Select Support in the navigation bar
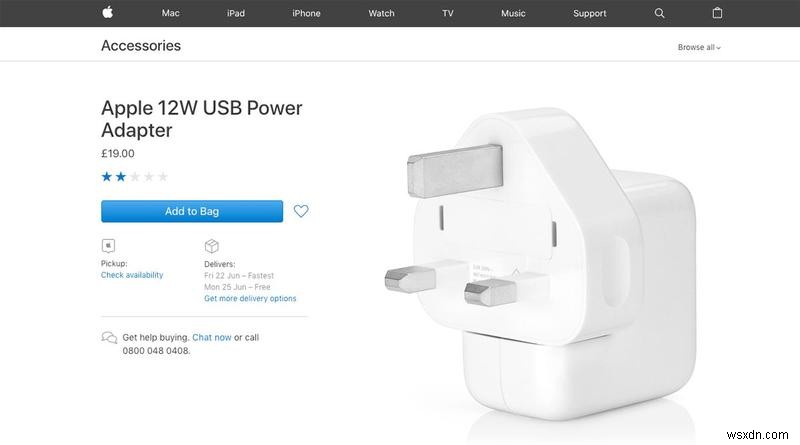This screenshot has width=800, height=445. tap(589, 13)
